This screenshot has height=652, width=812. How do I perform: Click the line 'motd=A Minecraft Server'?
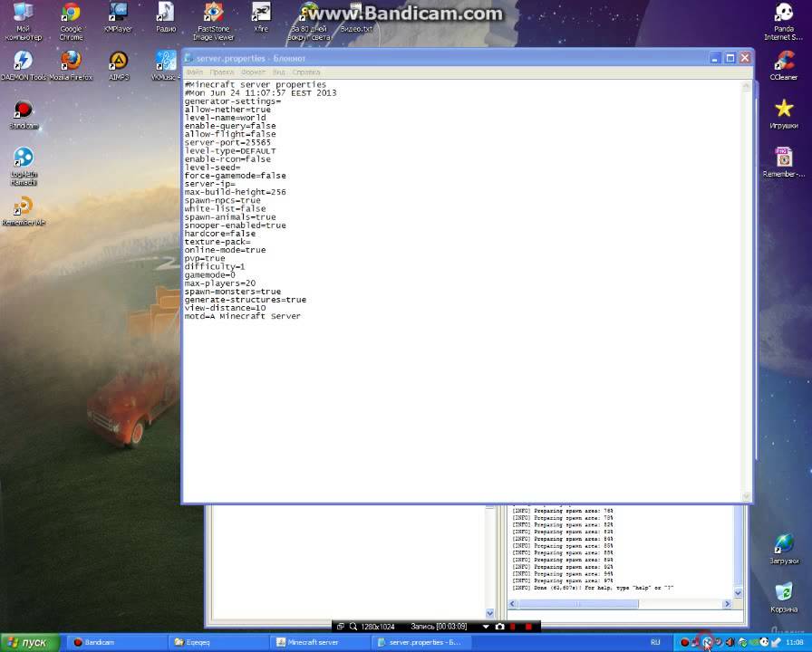pyautogui.click(x=242, y=316)
